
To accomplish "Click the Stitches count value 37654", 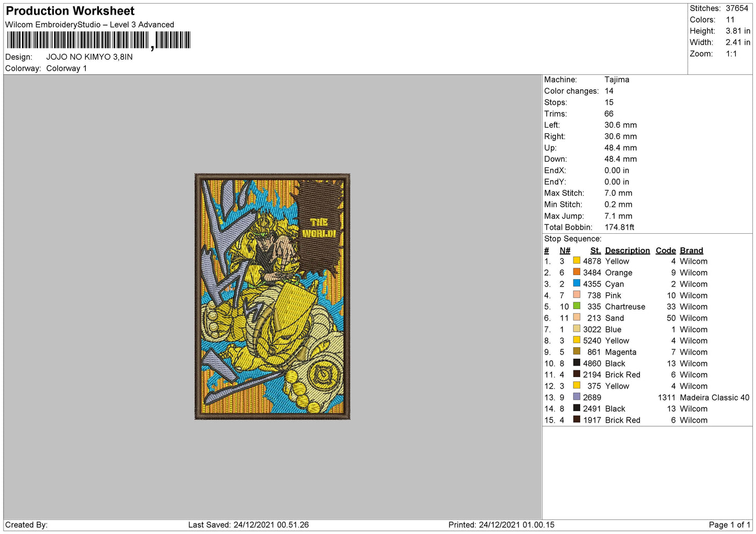I will (x=737, y=8).
